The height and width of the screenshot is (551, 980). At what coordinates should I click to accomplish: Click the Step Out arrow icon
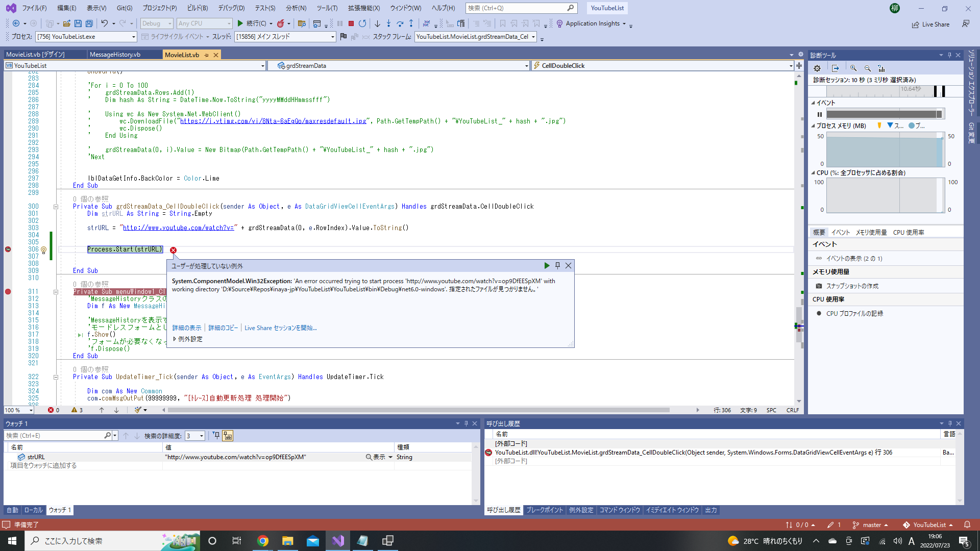click(x=411, y=23)
